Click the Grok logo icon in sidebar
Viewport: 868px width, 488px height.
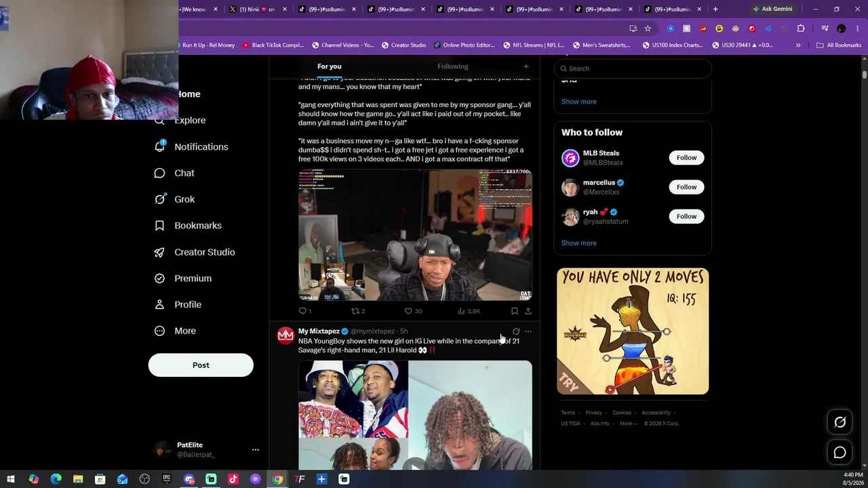coord(159,199)
